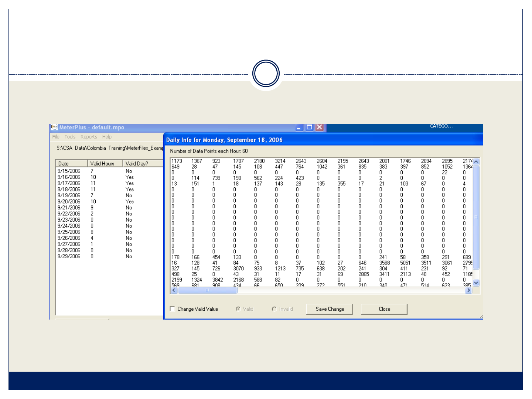Open the Tools menu
Viewport: 532px width, 399px height.
pyautogui.click(x=70, y=137)
